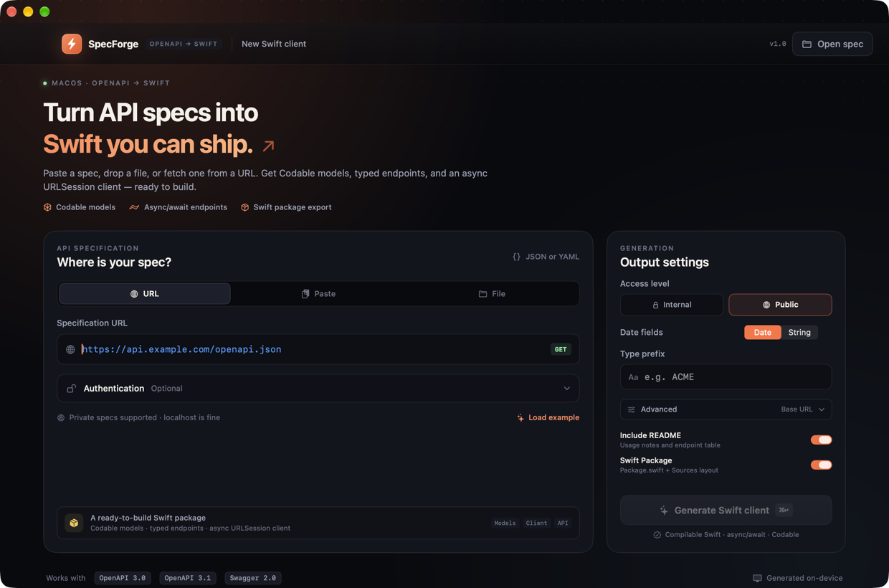Click the Codable models cube icon
This screenshot has height=588, width=889.
pos(47,207)
